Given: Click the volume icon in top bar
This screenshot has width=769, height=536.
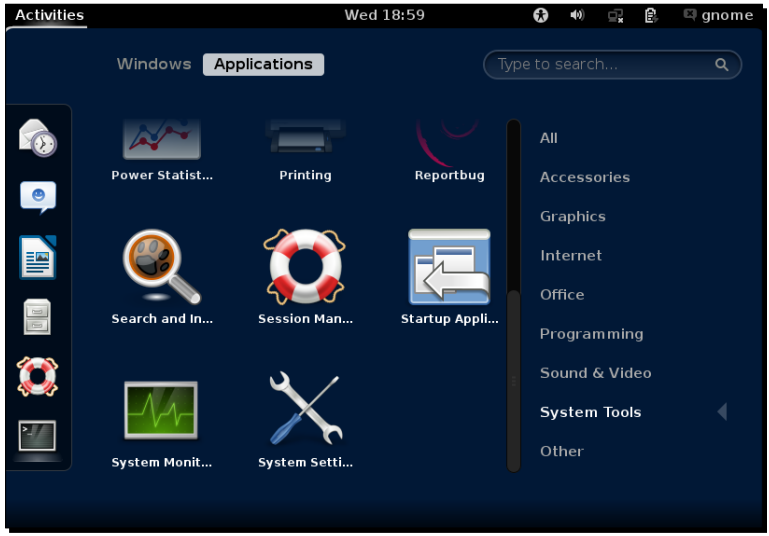Looking at the screenshot, I should coord(577,15).
